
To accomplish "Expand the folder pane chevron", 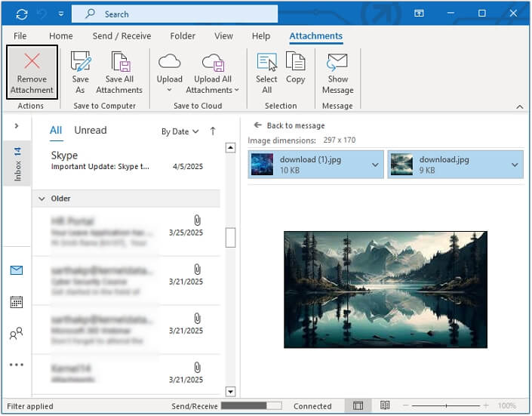I will (17, 126).
